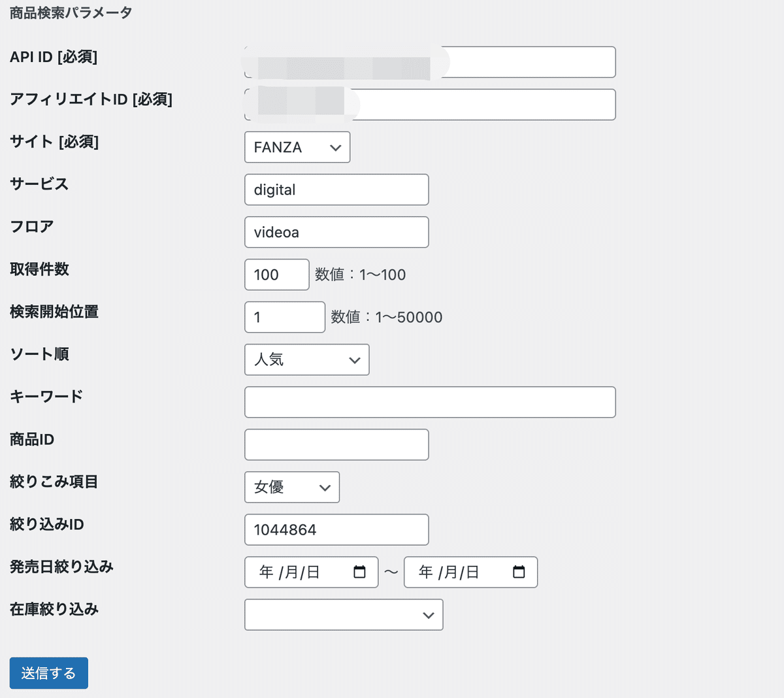This screenshot has width=784, height=698.
Task: Select the 取得件数 field showing 100
Action: (x=276, y=274)
